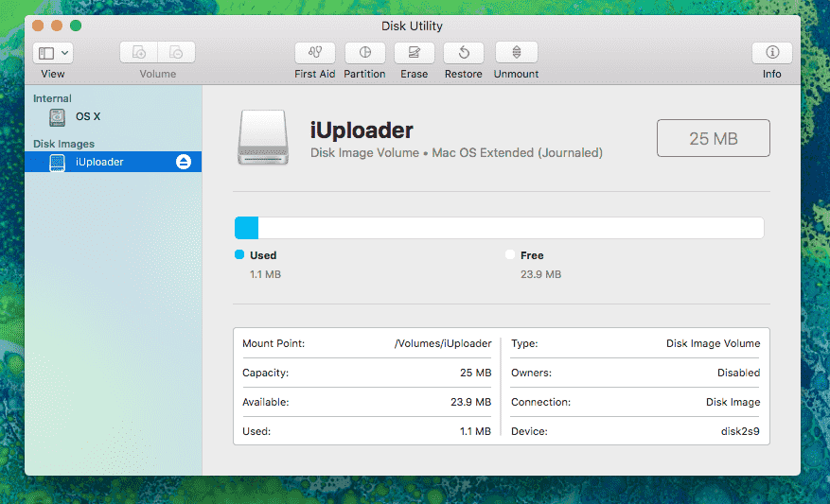Click the 'Internal' sidebar section header
This screenshot has height=504, width=830.
click(52, 98)
